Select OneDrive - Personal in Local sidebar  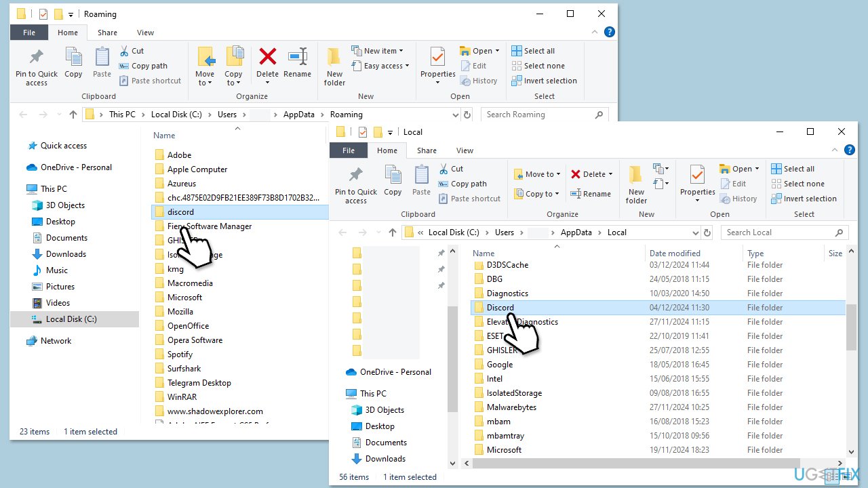coord(395,372)
